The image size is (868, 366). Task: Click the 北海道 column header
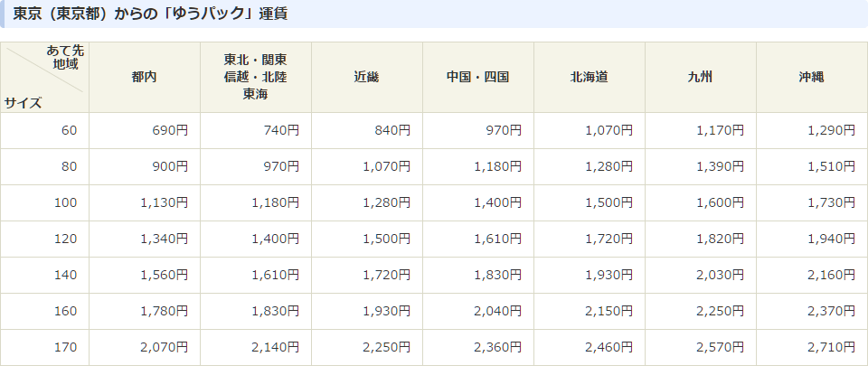point(589,78)
